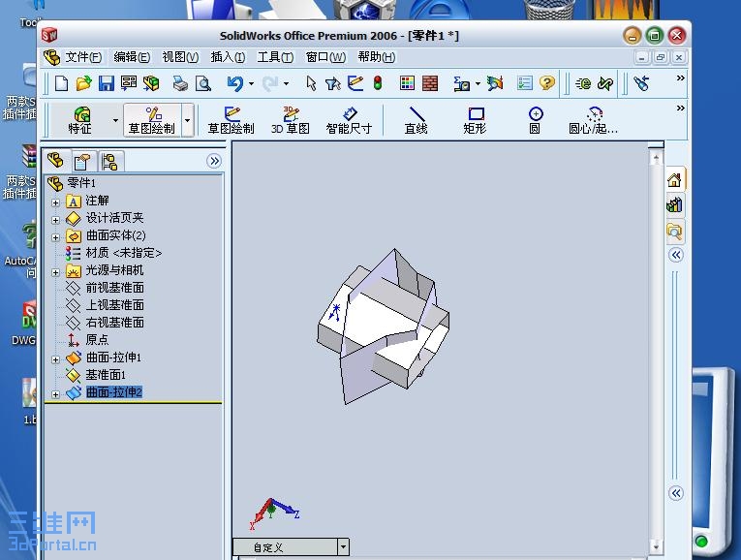Show more standard toolbar buttons chevron
Viewport: 741px width, 560px height.
[681, 78]
